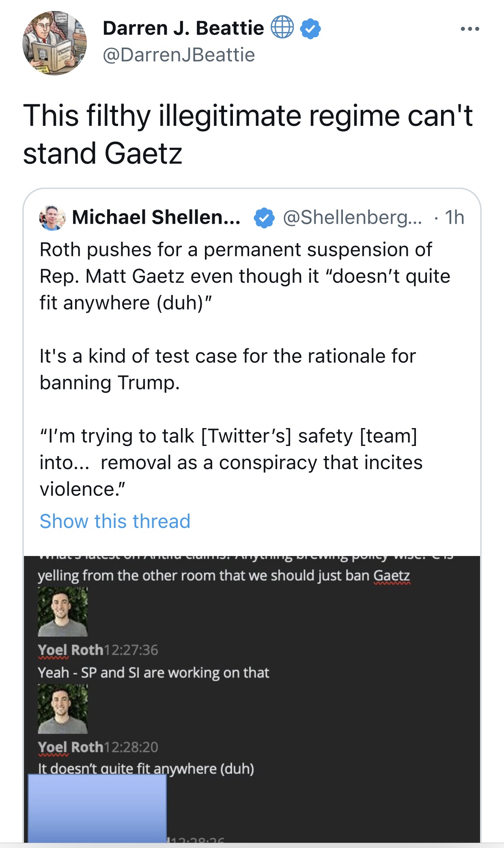Select the 'This filthy illegitimate regime' tweet text
The width and height of the screenshot is (504, 848).
click(x=248, y=134)
